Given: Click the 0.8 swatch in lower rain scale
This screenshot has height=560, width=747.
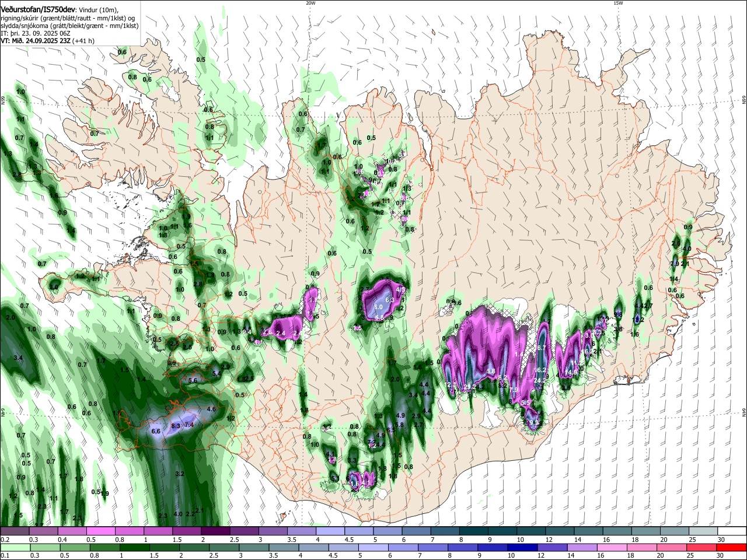Looking at the screenshot, I should click(x=104, y=547).
